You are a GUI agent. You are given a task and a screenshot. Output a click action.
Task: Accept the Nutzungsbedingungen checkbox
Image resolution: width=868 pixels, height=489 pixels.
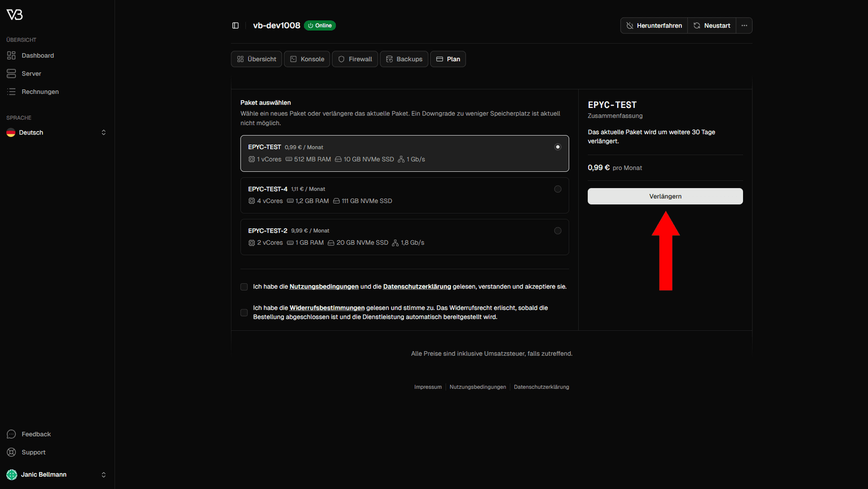(x=244, y=287)
